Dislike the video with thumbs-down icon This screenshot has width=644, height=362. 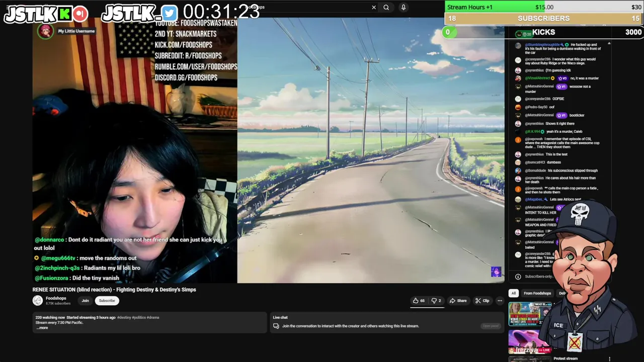(436, 301)
